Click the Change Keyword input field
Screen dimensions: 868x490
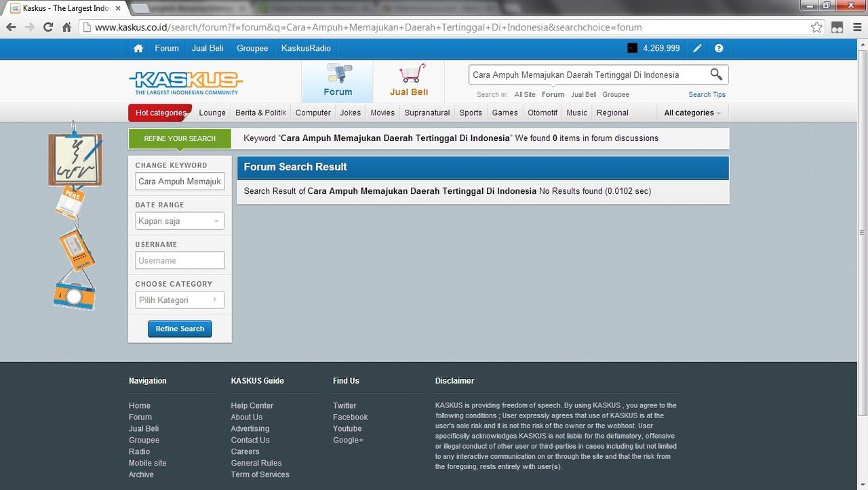pos(180,181)
